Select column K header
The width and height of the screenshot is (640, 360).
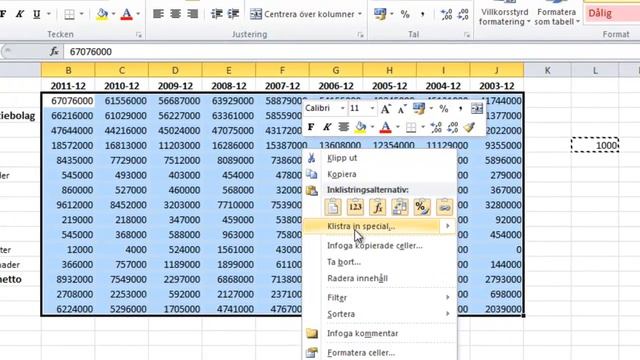click(x=547, y=70)
